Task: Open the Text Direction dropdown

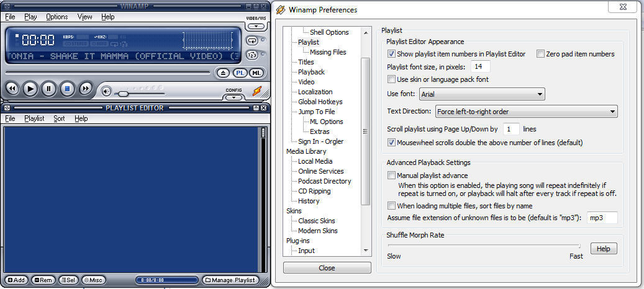Action: [526, 112]
